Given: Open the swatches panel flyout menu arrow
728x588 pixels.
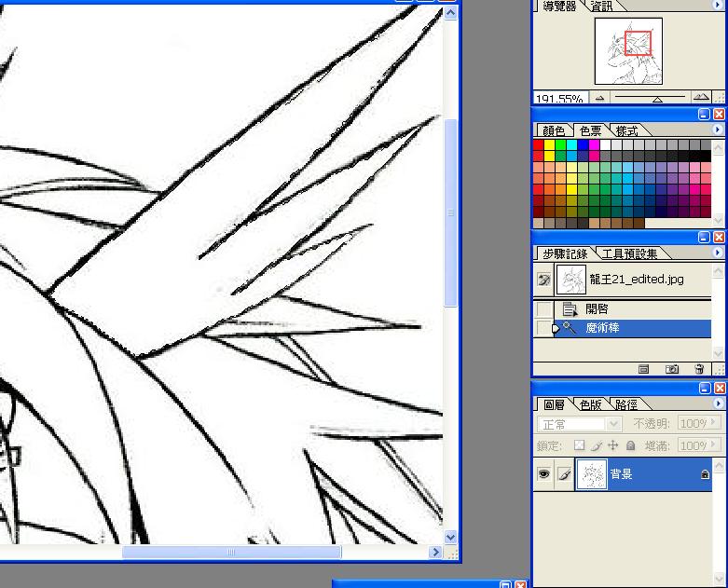Looking at the screenshot, I should click(x=718, y=130).
